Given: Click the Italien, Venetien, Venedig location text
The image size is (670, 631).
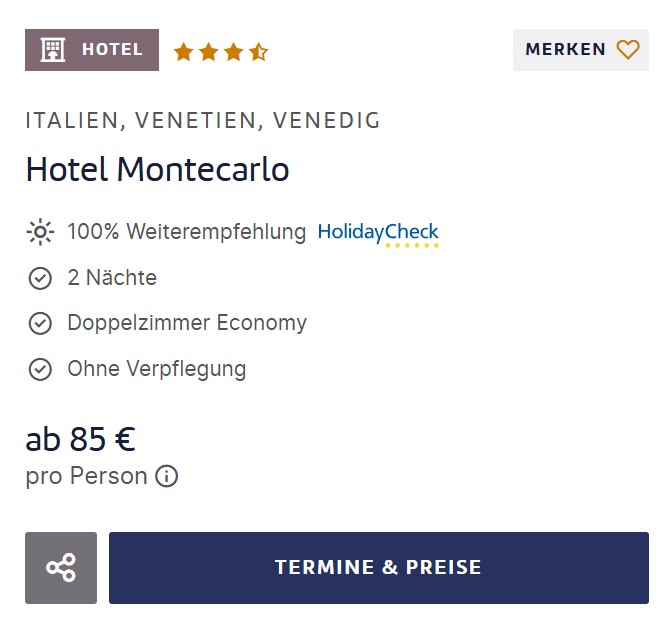Looking at the screenshot, I should (x=203, y=120).
